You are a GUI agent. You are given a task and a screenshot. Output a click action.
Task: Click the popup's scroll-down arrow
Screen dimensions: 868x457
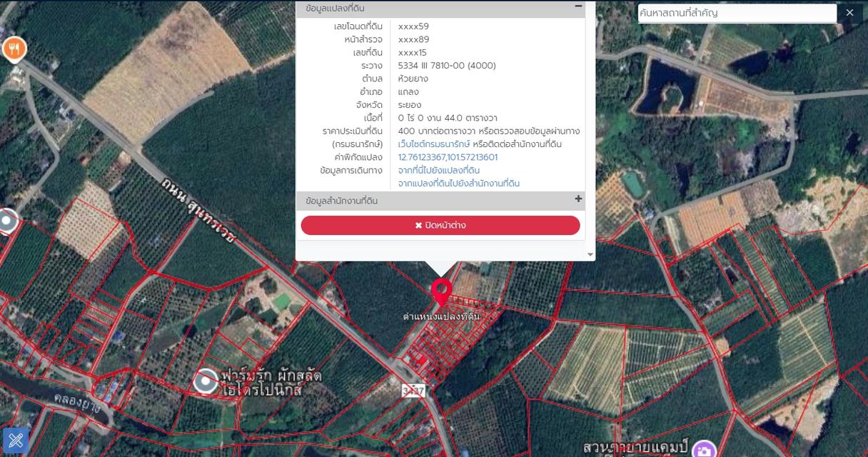click(x=590, y=254)
